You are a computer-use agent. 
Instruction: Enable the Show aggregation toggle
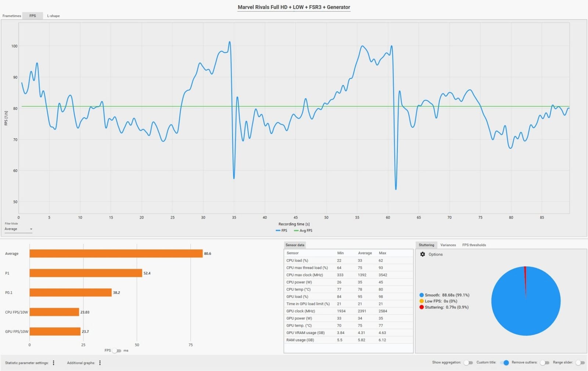click(x=468, y=363)
